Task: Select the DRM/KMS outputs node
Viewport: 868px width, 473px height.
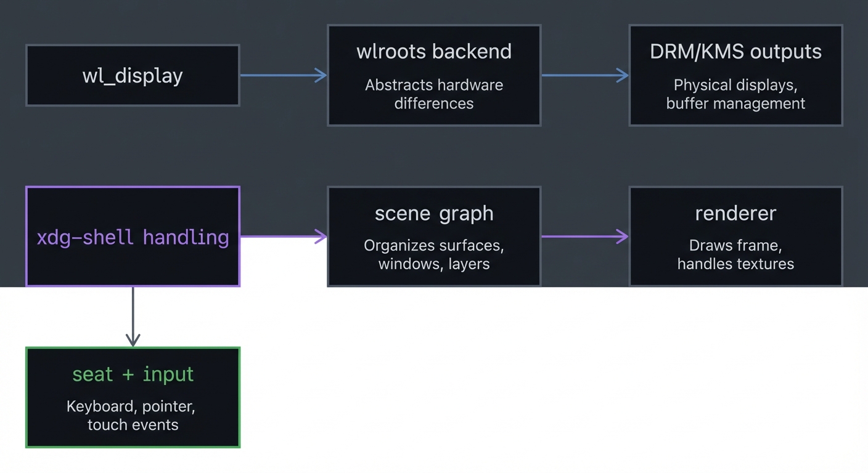Action: 735,74
